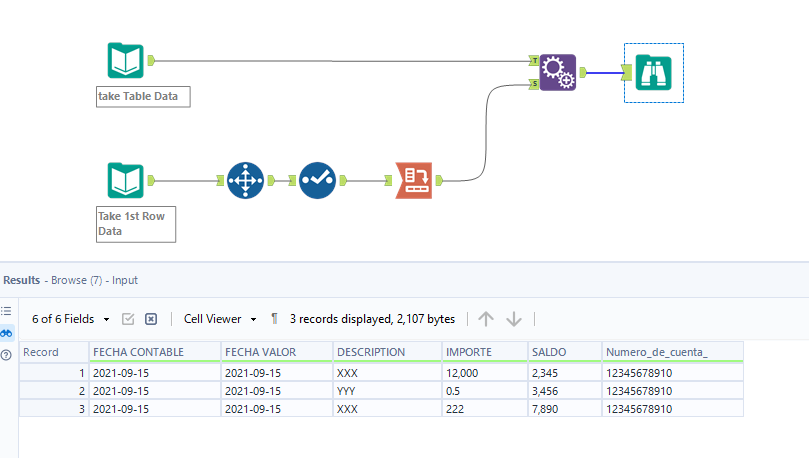Click the down arrow to next record

click(x=514, y=319)
